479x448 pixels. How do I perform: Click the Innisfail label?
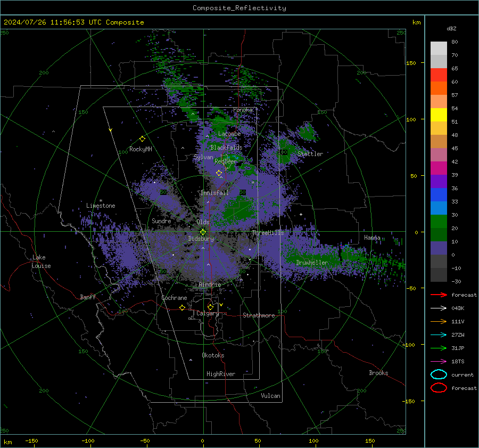[x=214, y=193]
